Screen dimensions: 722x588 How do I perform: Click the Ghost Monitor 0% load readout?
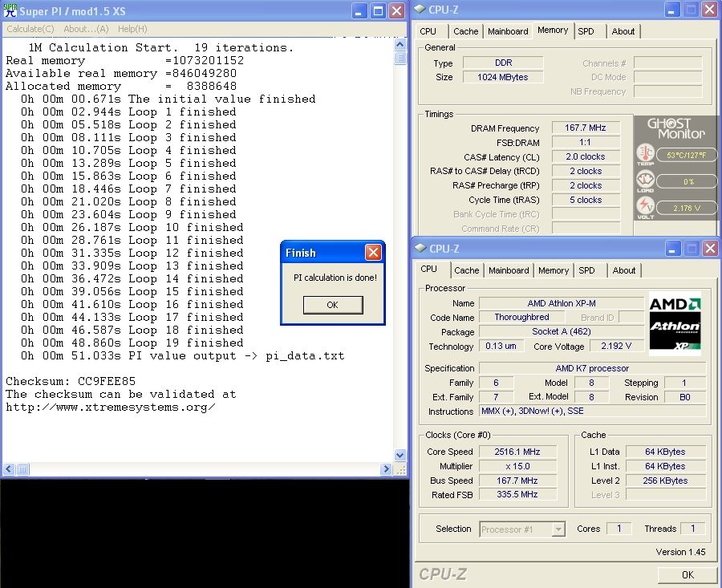pyautogui.click(x=686, y=181)
